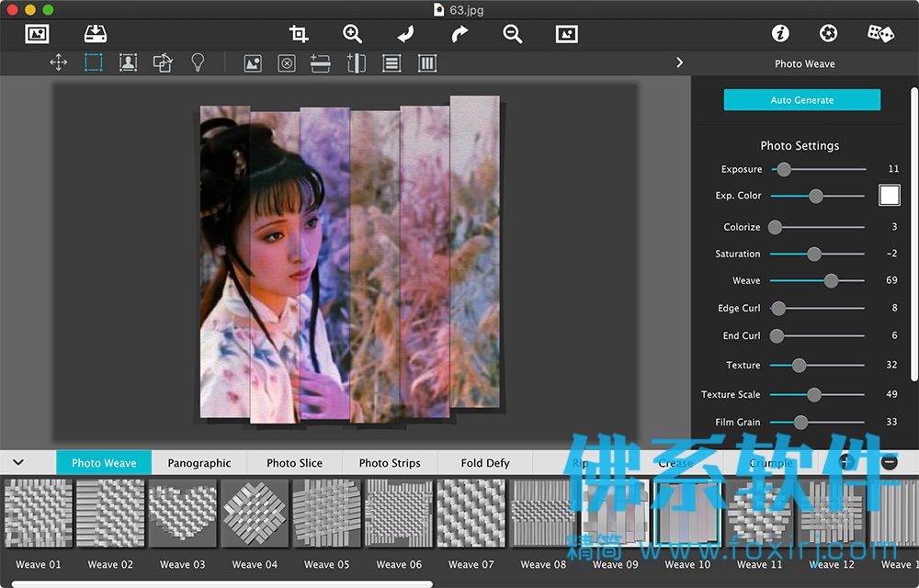Viewport: 919px width, 588px height.
Task: Switch to the Fold Defy tab
Action: pos(485,463)
